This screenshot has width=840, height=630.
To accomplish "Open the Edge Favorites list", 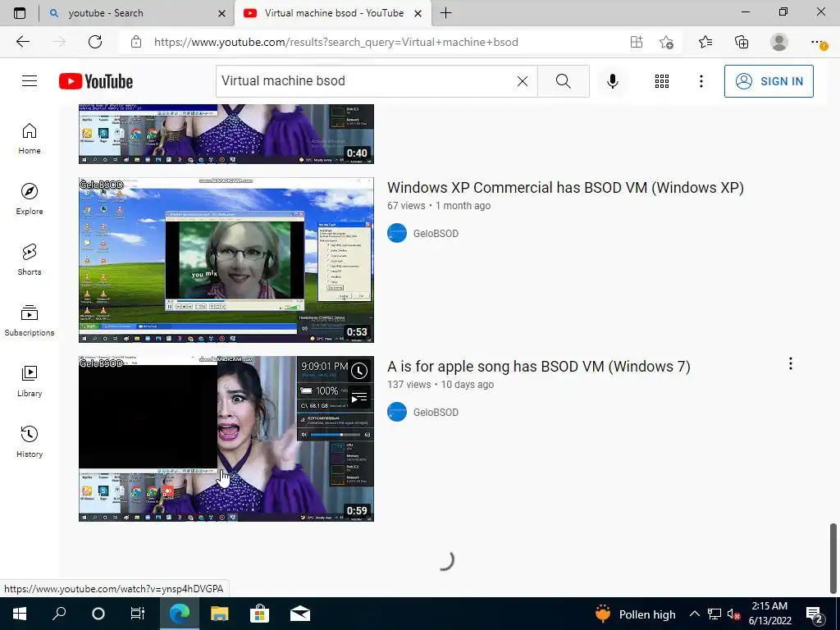I will point(705,42).
